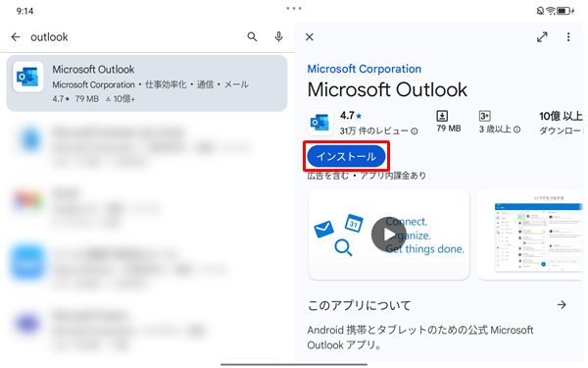This screenshot has height=368, width=588.
Task: Tap the navigation bar handle at the screen bottom
Action: click(x=294, y=364)
